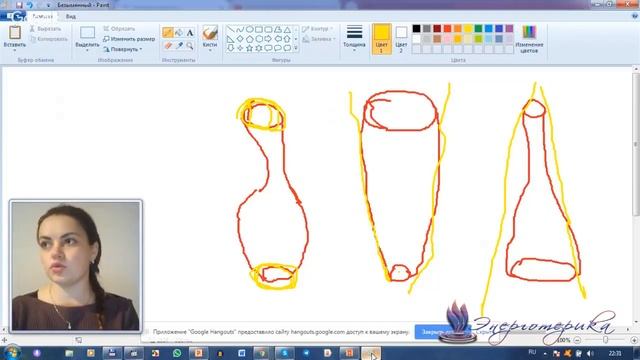The image size is (640, 360).
Task: Open the Rotate (Повернуть) dropdown
Action: click(x=122, y=49)
